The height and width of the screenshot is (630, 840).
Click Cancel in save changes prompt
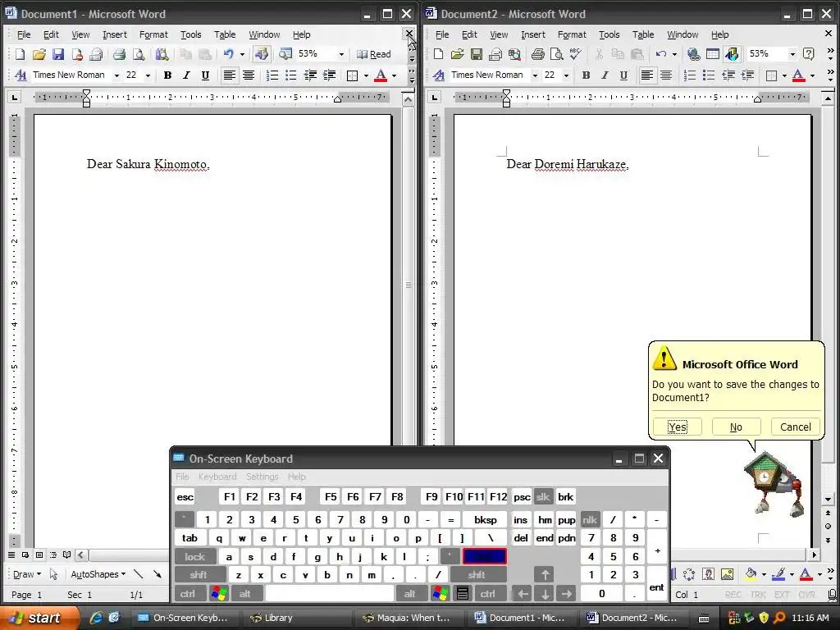[796, 427]
